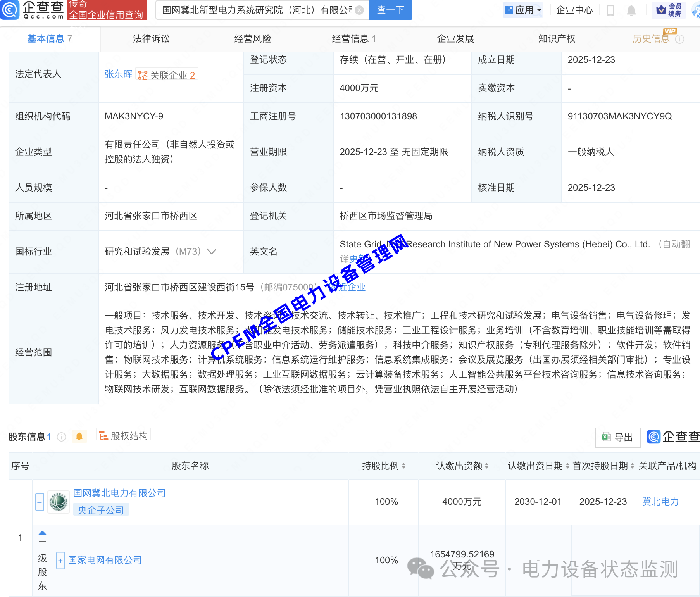The height and width of the screenshot is (597, 700).
Task: Click the 企查查 icon right of the export button
Action: pyautogui.click(x=653, y=437)
